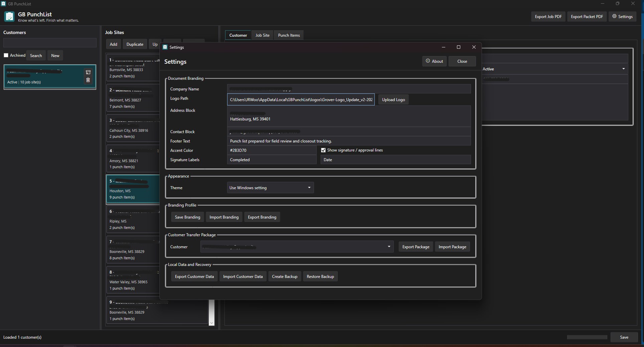The height and width of the screenshot is (347, 644).
Task: Open the Active status dropdown in main window
Action: coord(554,69)
